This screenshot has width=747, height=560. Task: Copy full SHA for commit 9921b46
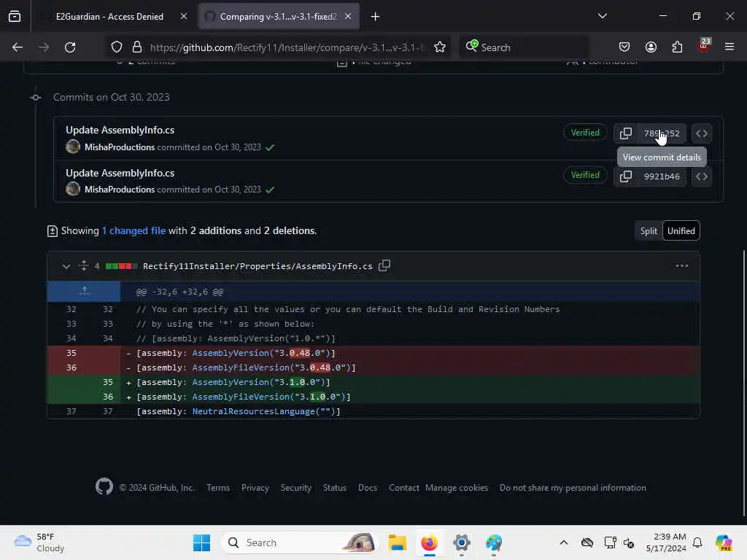[x=625, y=176]
